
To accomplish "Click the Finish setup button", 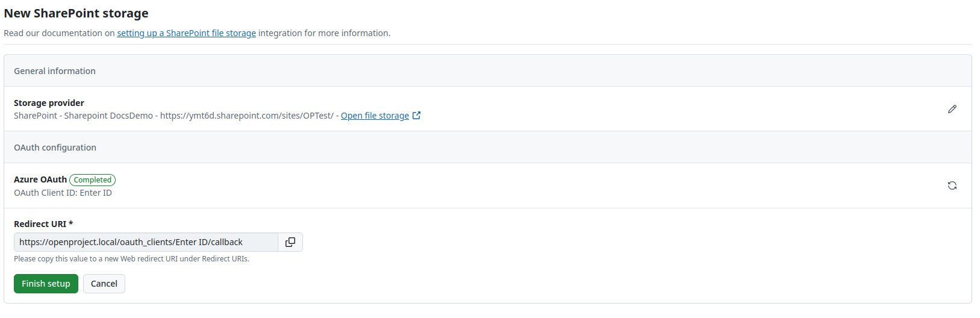I will 46,284.
